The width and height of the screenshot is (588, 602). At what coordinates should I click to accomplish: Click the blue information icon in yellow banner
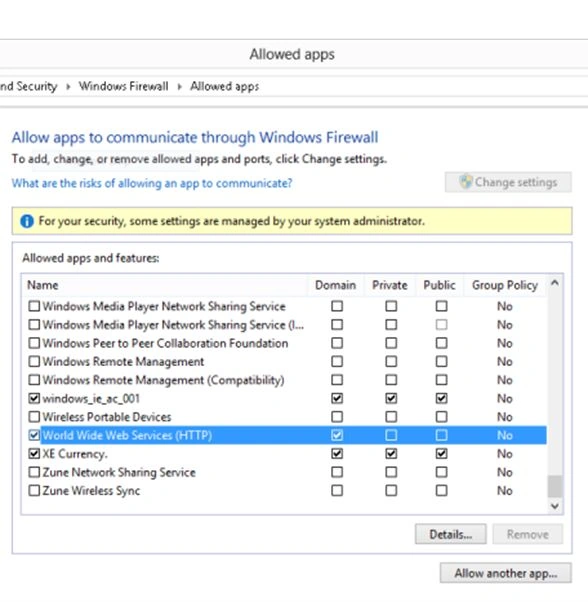tap(26, 221)
